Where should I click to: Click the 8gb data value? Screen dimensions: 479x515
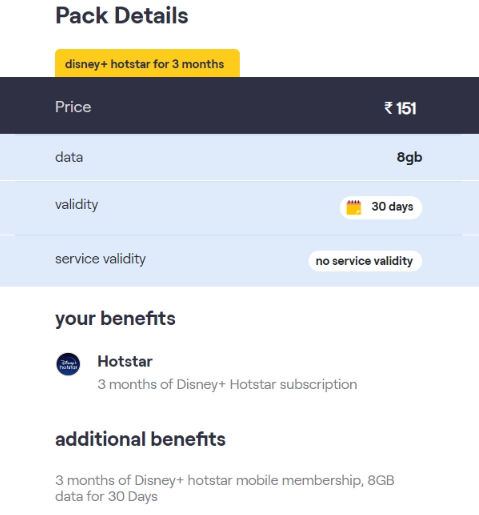coord(409,157)
